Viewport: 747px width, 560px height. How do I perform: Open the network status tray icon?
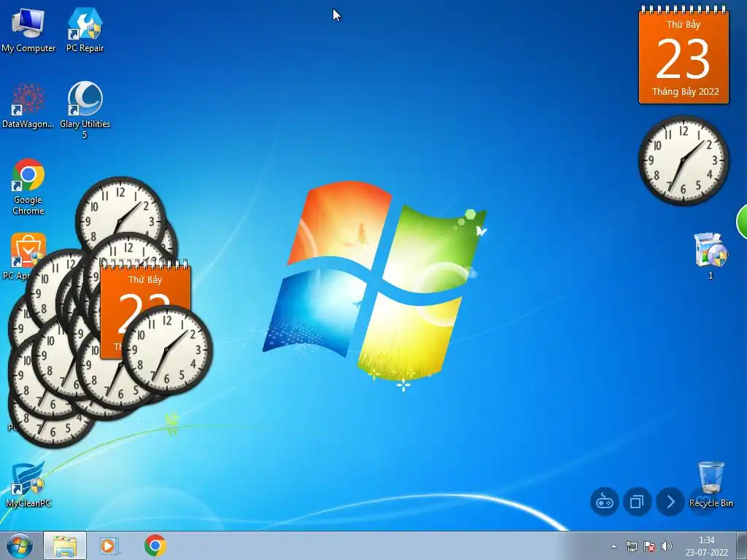tap(632, 546)
